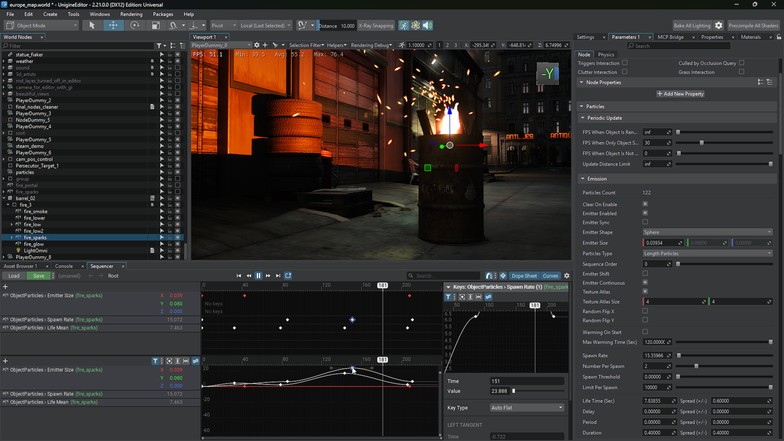Toggle filter icon in curve editor toolbar

[156, 360]
